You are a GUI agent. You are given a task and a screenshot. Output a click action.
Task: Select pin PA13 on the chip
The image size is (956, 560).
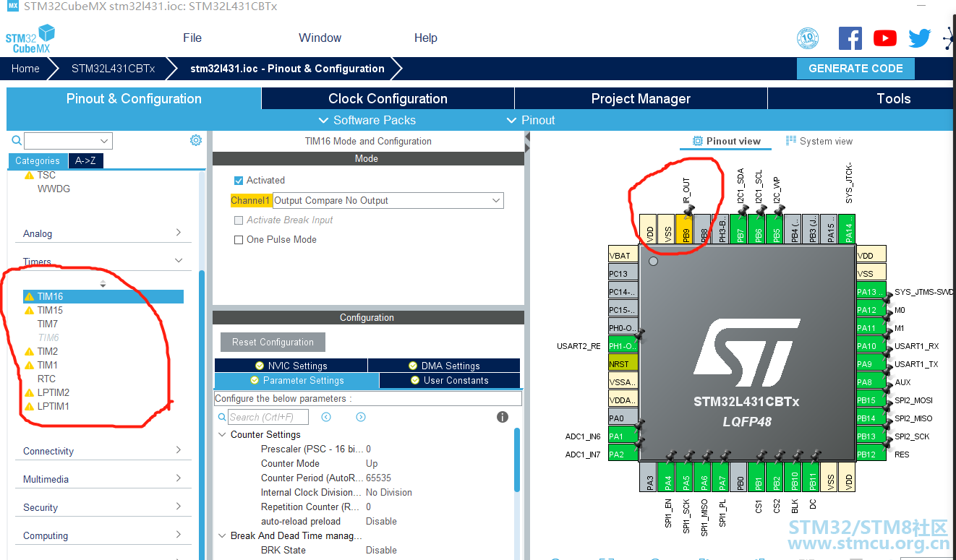coord(871,292)
